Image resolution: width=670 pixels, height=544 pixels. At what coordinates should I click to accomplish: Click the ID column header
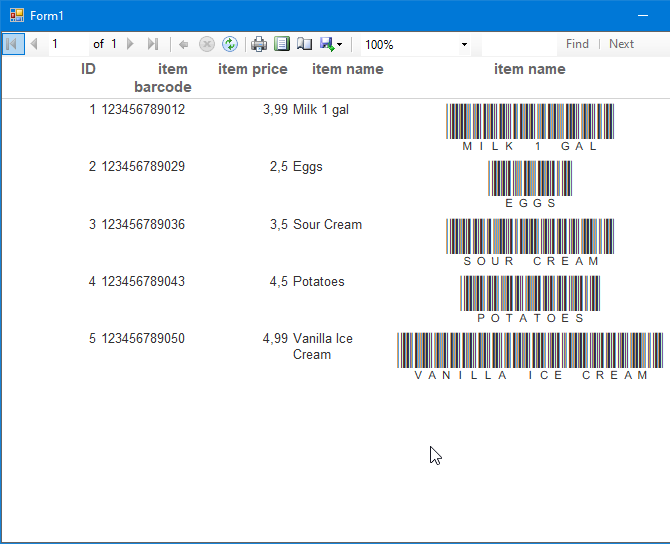88,69
